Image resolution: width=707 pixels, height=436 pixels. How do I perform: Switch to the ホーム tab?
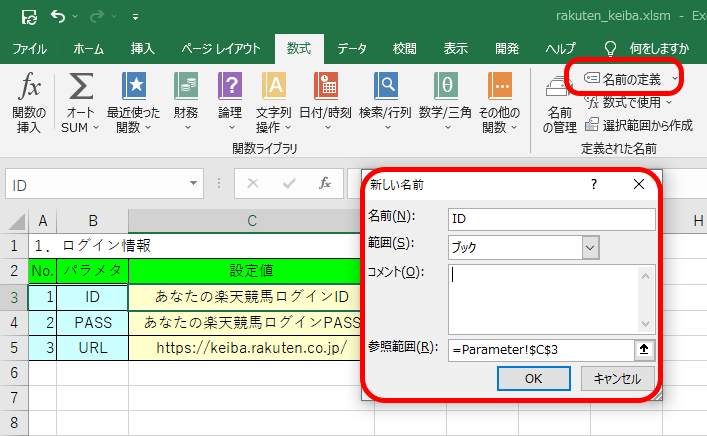point(88,48)
